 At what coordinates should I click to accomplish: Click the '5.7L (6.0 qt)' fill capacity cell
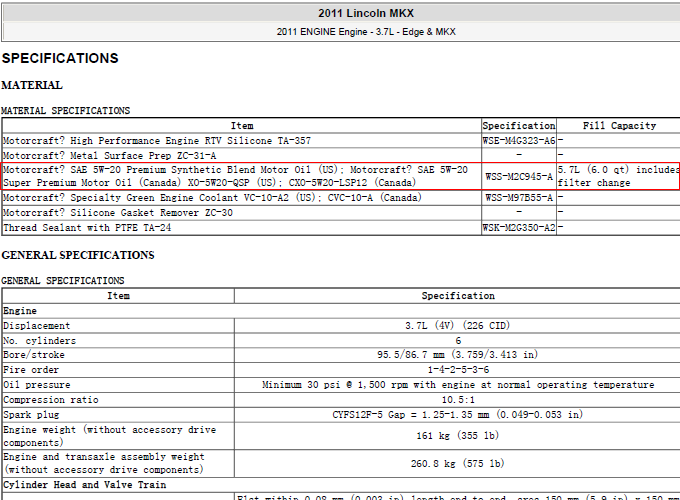(x=618, y=176)
